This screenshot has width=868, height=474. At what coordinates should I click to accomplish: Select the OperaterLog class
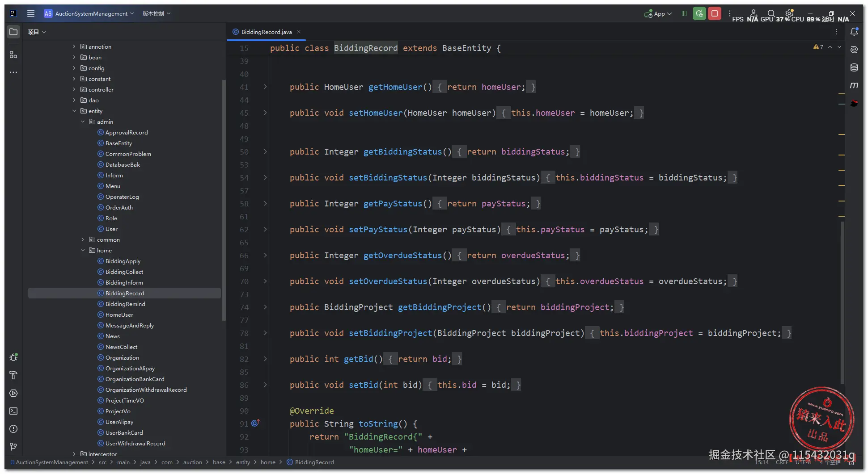point(122,197)
